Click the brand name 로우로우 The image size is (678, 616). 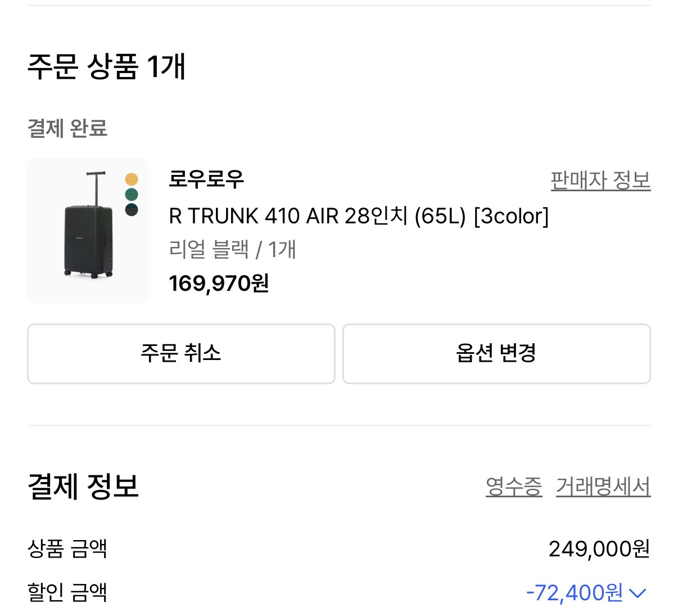click(x=206, y=179)
